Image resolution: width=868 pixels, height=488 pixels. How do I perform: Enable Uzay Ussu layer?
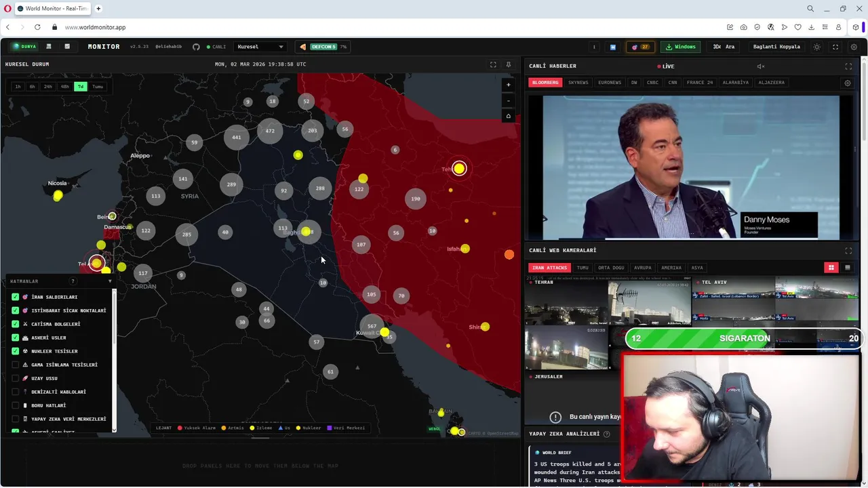16,378
